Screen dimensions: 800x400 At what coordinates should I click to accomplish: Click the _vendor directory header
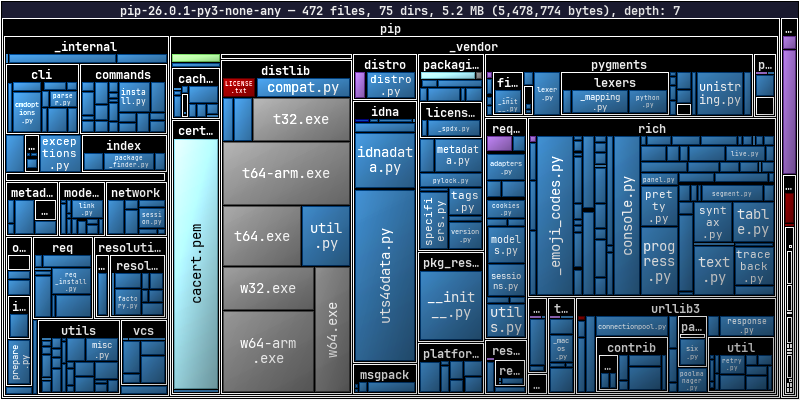click(473, 47)
